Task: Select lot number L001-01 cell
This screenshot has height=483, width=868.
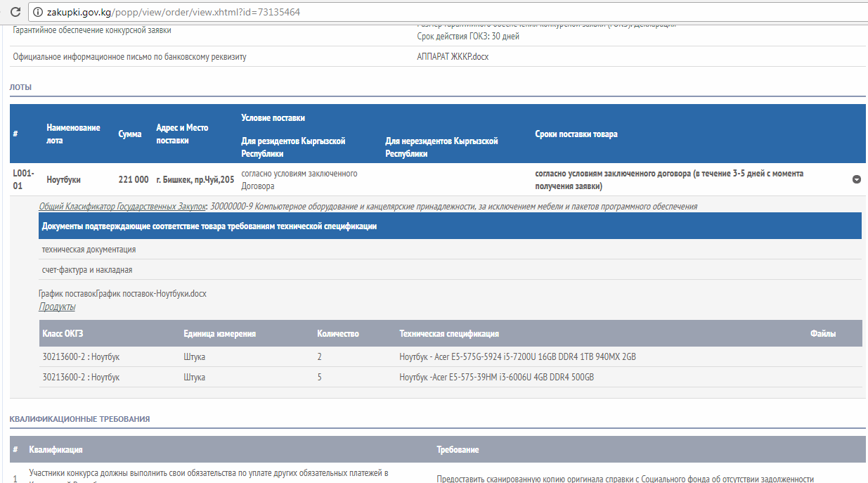Action: [23, 179]
